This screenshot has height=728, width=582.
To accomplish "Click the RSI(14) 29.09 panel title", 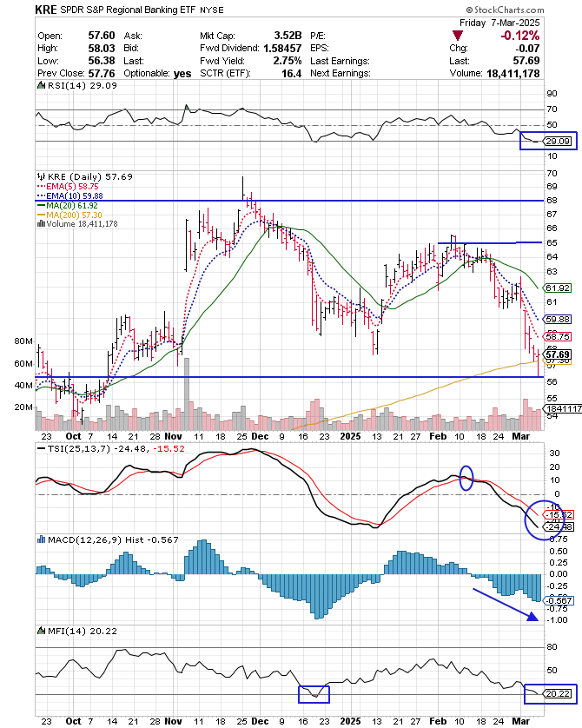I will coord(83,85).
